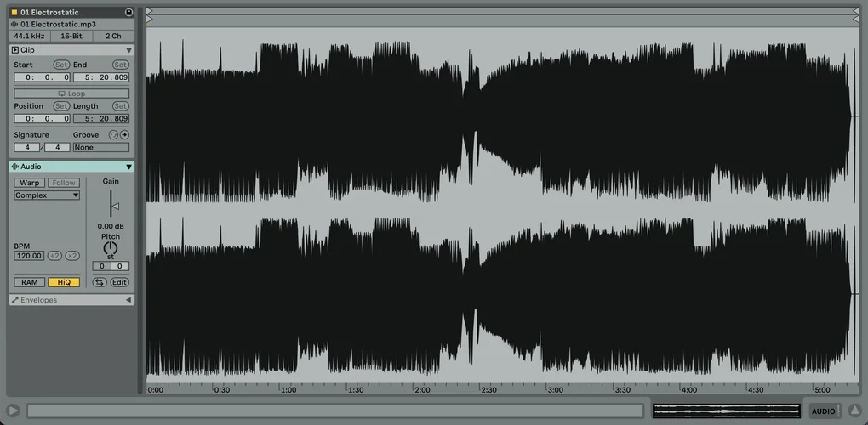Screen dimensions: 868x425
Task: Click the Set button next to Start
Action: click(x=61, y=65)
